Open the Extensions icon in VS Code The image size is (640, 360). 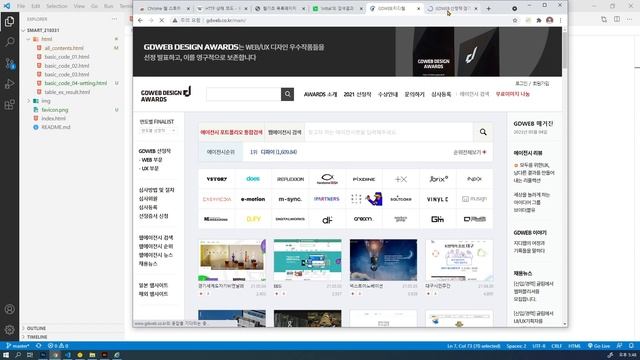pos(9,105)
